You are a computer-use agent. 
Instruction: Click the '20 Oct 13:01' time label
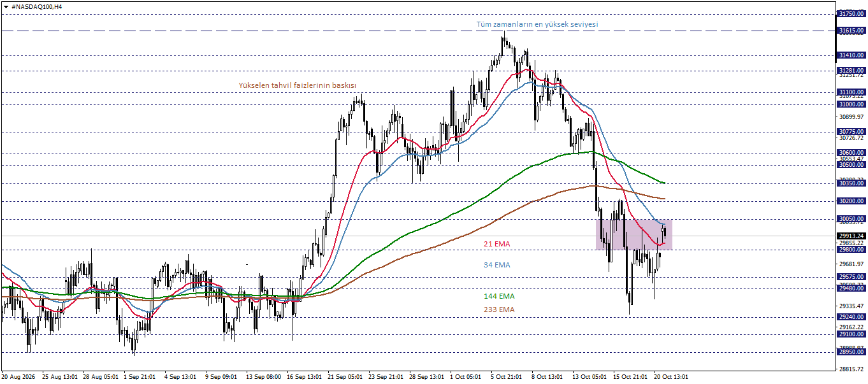point(672,377)
